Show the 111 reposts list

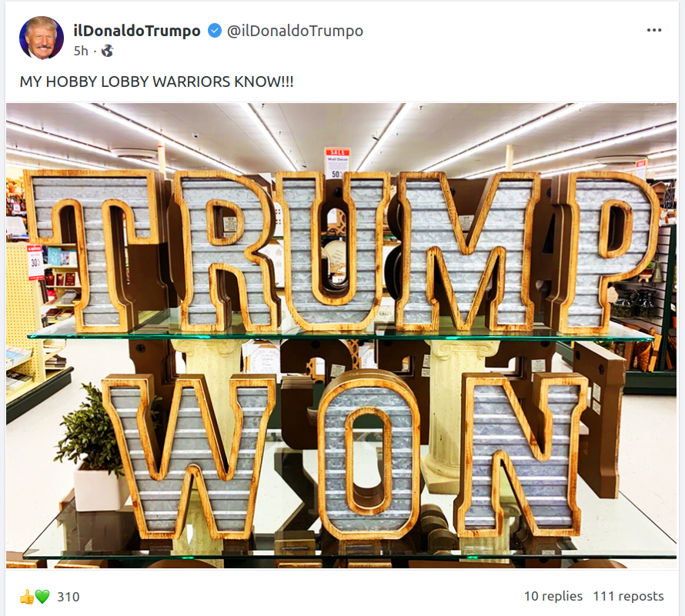(628, 596)
